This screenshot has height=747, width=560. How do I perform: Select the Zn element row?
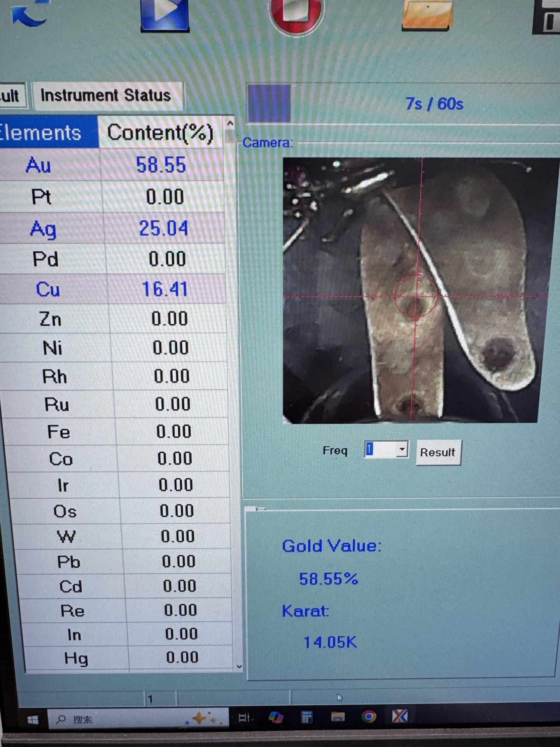coord(114,319)
